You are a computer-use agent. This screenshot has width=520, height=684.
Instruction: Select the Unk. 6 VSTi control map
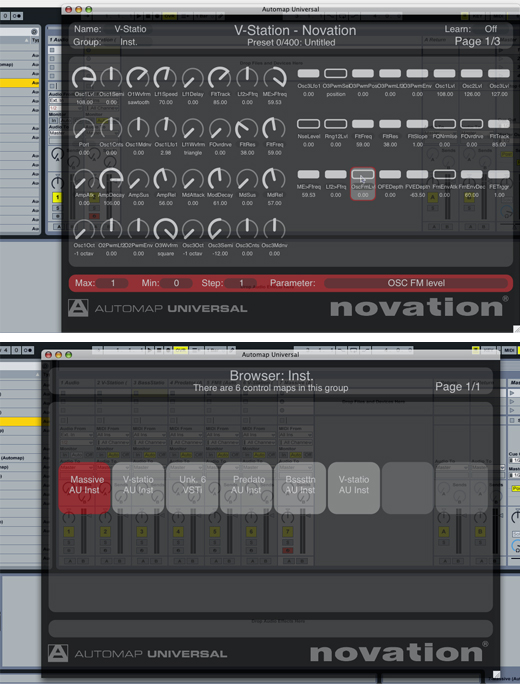[x=192, y=488]
